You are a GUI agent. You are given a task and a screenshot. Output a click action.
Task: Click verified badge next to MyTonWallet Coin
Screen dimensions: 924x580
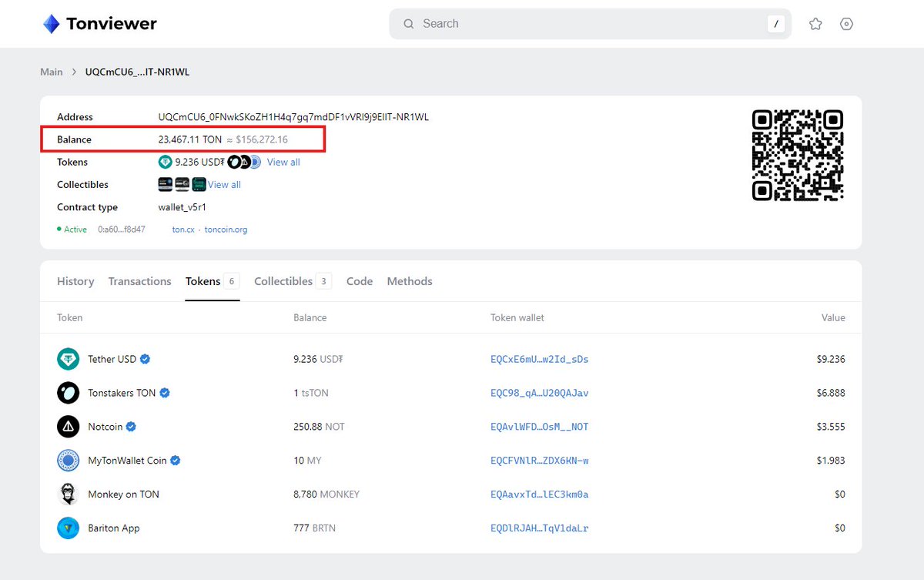coord(176,461)
